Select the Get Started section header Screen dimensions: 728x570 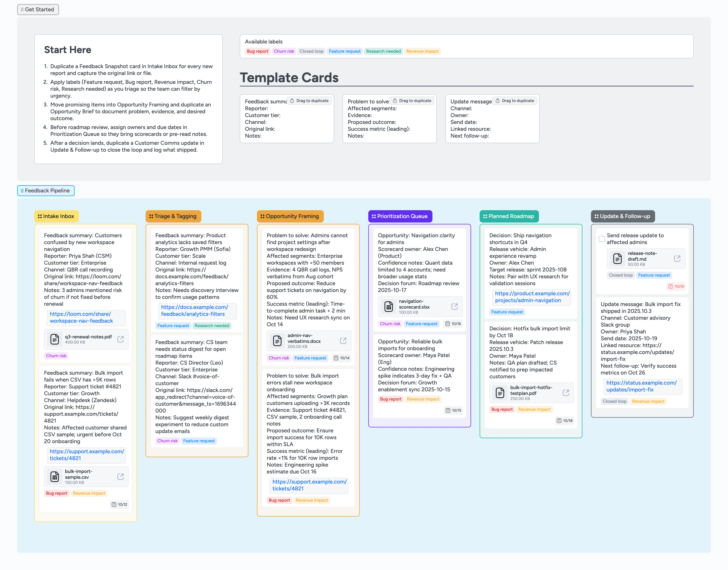(38, 9)
